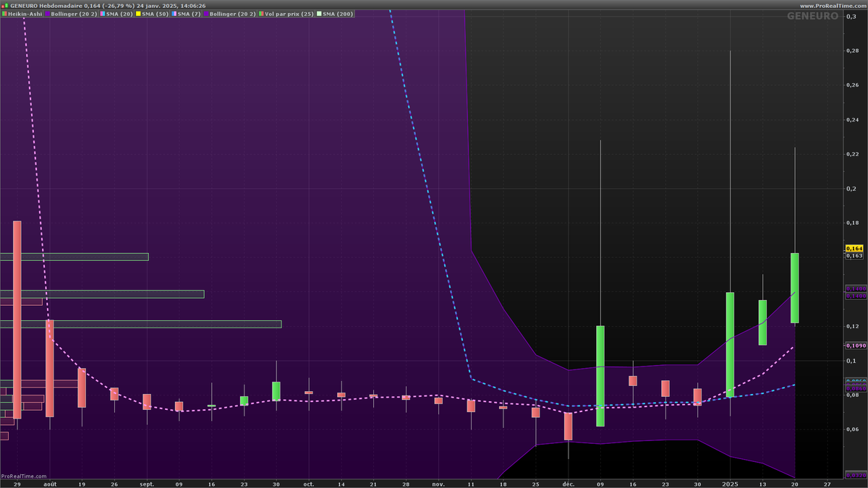Click the pink 0,1090 SMA value label
Image resolution: width=868 pixels, height=488 pixels.
tap(856, 345)
